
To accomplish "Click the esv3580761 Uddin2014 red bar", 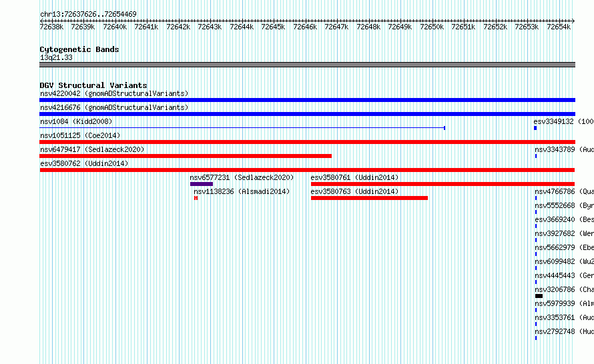I will coord(443,184).
